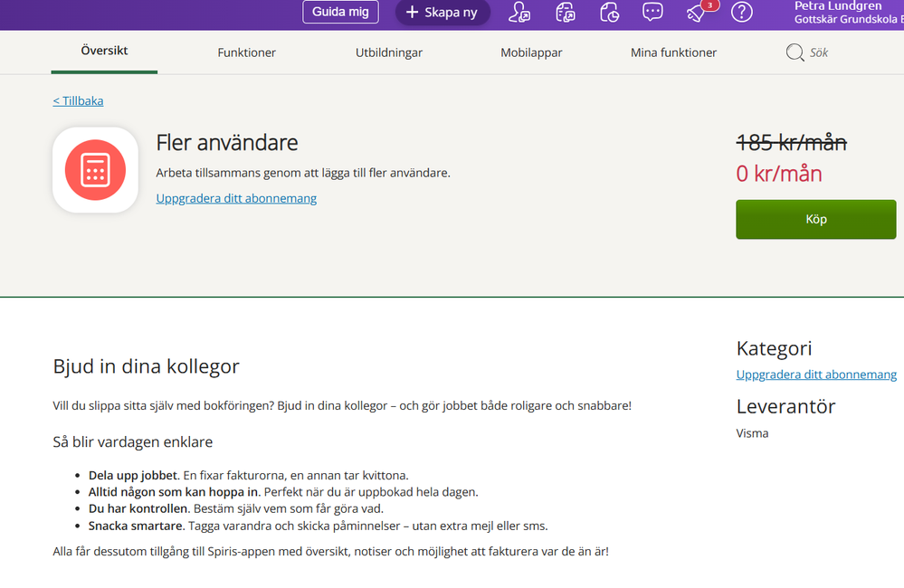Check notifications via the bell icon

tap(695, 12)
